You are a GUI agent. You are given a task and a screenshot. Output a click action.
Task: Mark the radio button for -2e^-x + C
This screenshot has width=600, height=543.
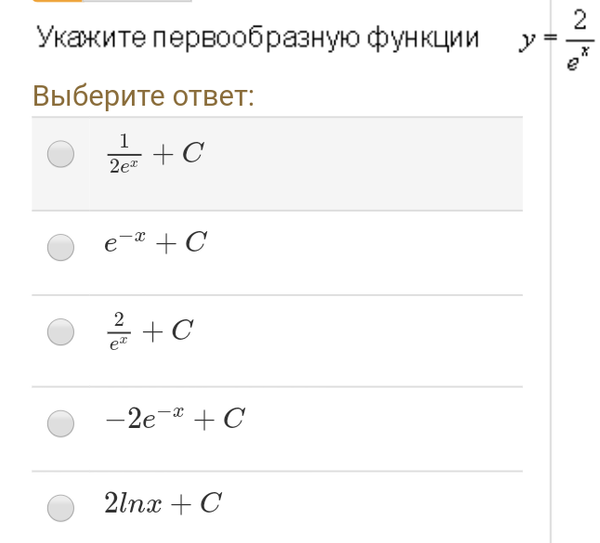(61, 422)
